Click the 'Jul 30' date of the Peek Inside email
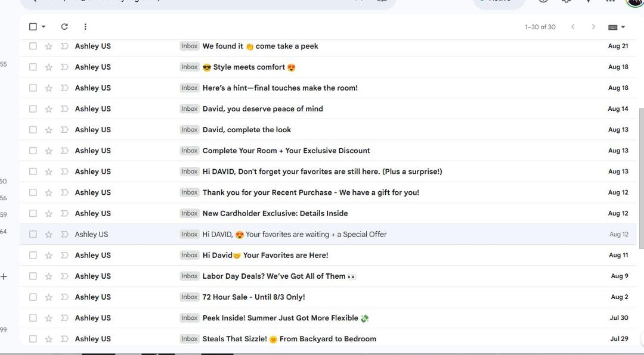644x355 pixels. pyautogui.click(x=619, y=318)
